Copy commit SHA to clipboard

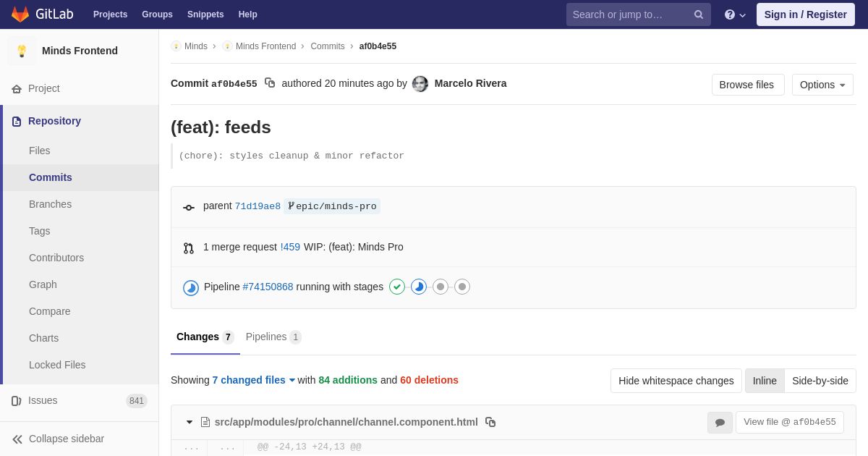coord(270,83)
